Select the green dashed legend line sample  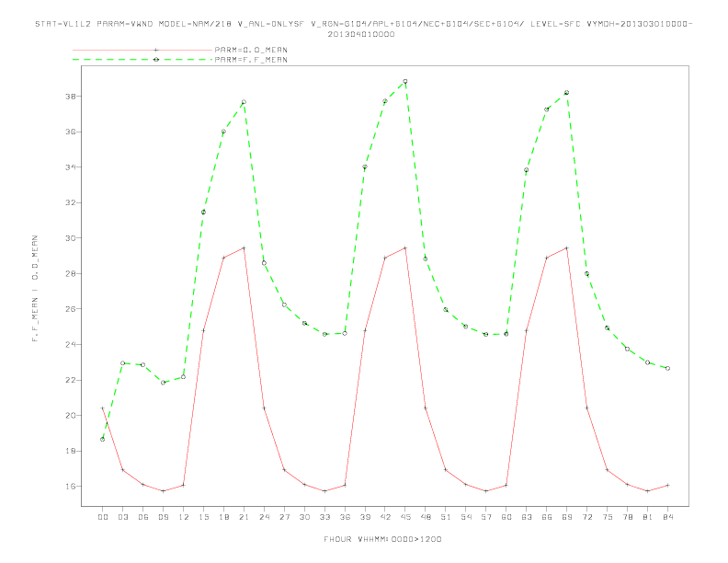[142, 60]
